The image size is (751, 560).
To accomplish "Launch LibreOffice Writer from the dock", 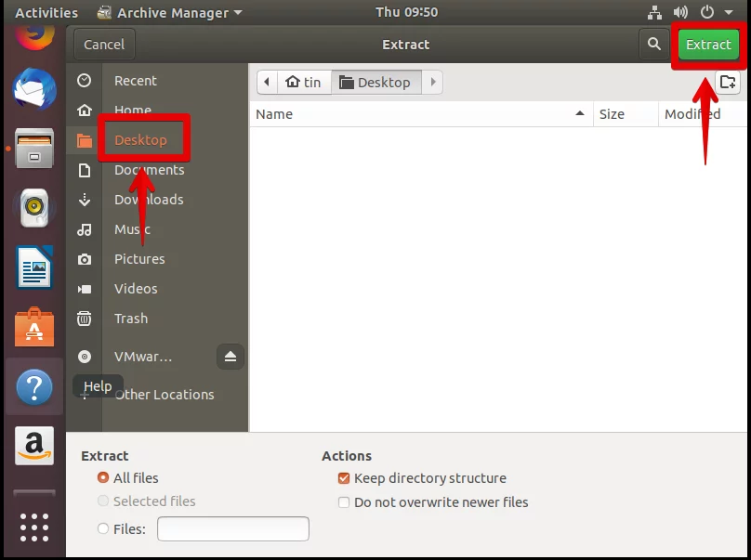I will tap(34, 267).
